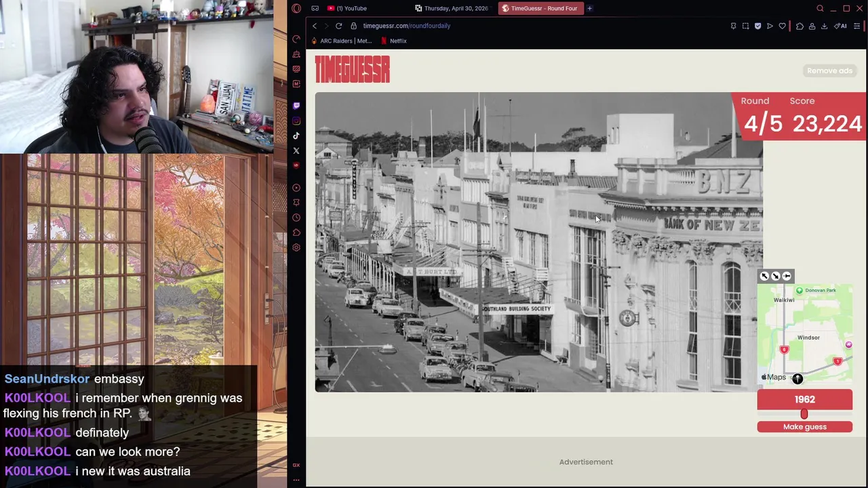This screenshot has height=488, width=868.
Task: Open the AI assistant button
Action: (840, 26)
